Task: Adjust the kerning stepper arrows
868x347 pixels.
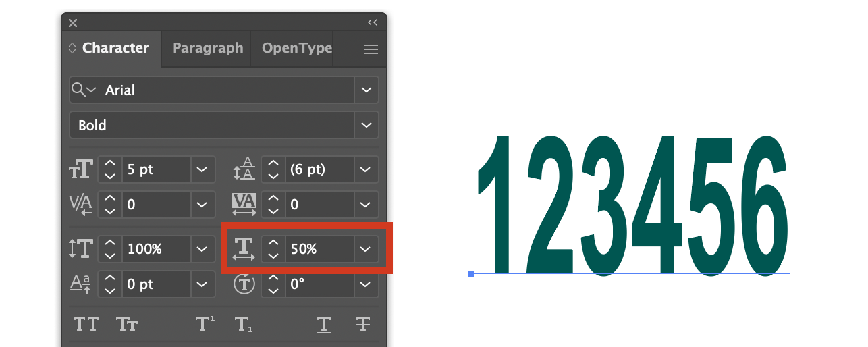Action: (110, 204)
